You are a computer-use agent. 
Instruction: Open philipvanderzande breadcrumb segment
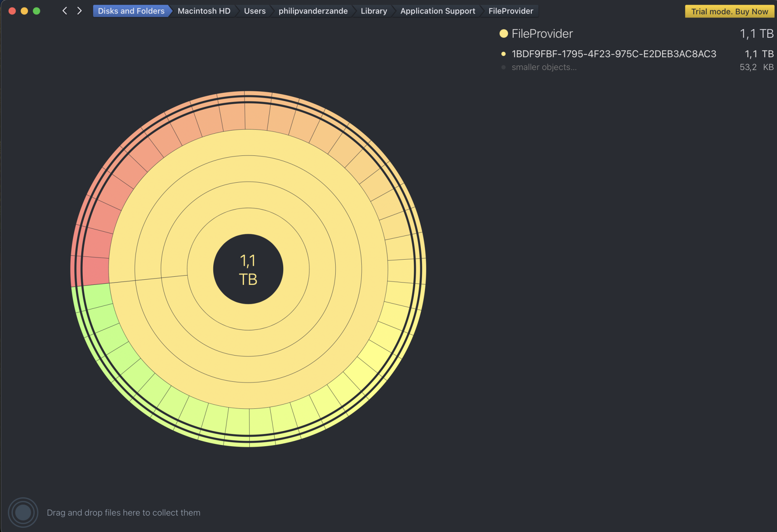(x=313, y=11)
